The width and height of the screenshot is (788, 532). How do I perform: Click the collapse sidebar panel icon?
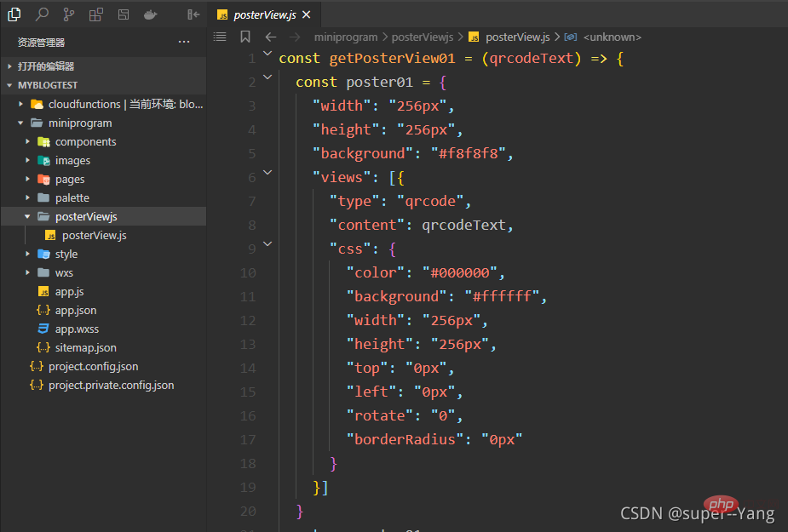coord(193,14)
